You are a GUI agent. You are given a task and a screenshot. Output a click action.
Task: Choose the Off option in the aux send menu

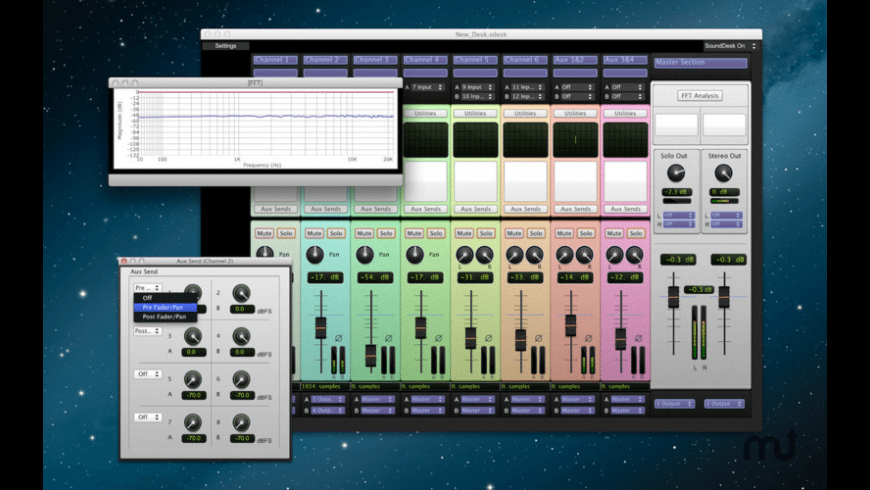point(148,297)
